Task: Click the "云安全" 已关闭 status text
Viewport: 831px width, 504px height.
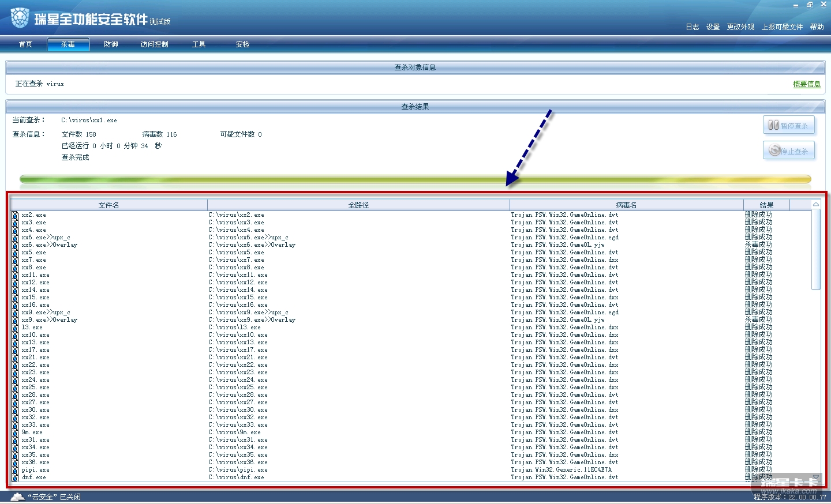Action: click(54, 497)
